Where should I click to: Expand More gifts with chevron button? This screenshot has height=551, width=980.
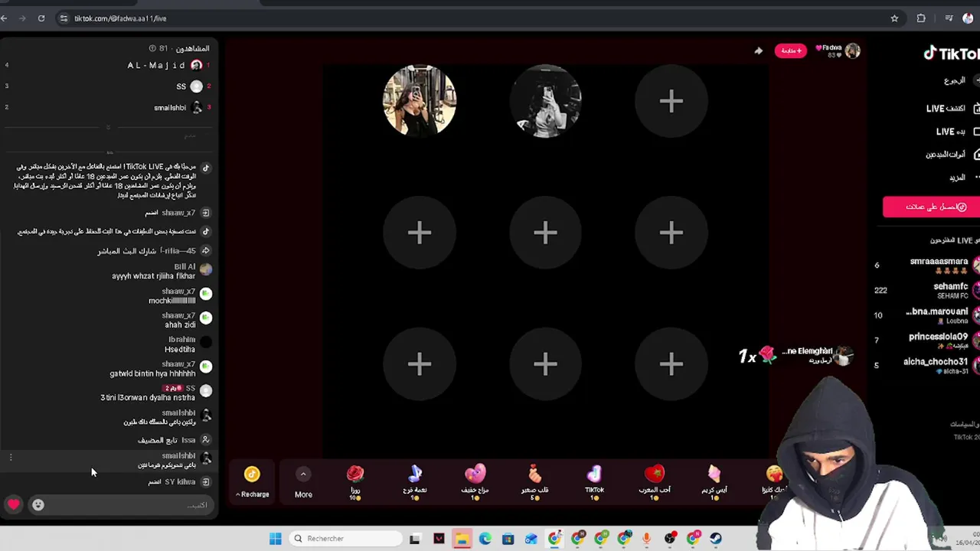point(303,483)
